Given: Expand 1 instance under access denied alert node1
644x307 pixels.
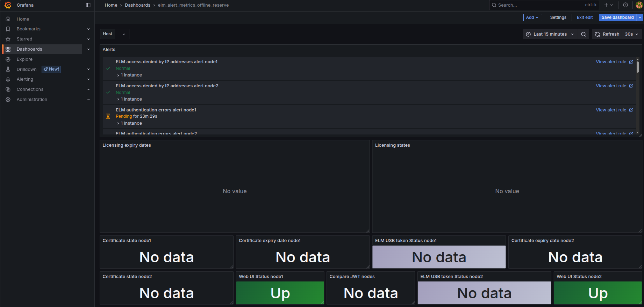Looking at the screenshot, I should (x=129, y=75).
